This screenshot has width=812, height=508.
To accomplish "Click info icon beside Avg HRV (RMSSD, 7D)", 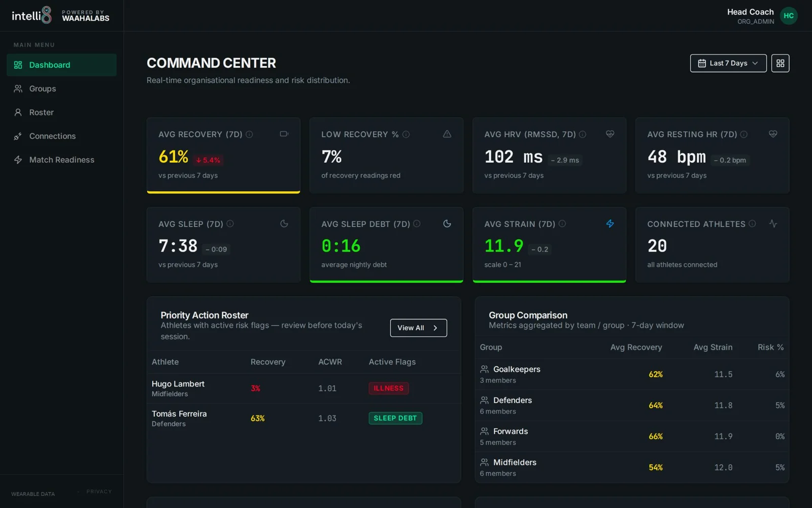I will tap(583, 135).
